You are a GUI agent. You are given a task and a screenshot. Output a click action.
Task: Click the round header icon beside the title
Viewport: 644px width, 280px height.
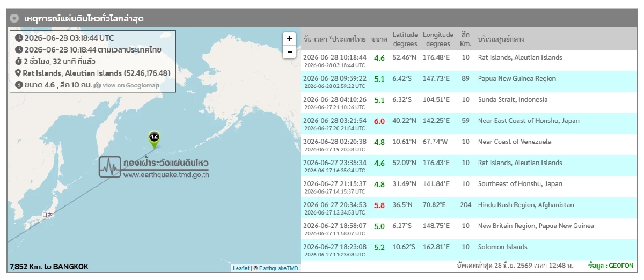coord(14,18)
